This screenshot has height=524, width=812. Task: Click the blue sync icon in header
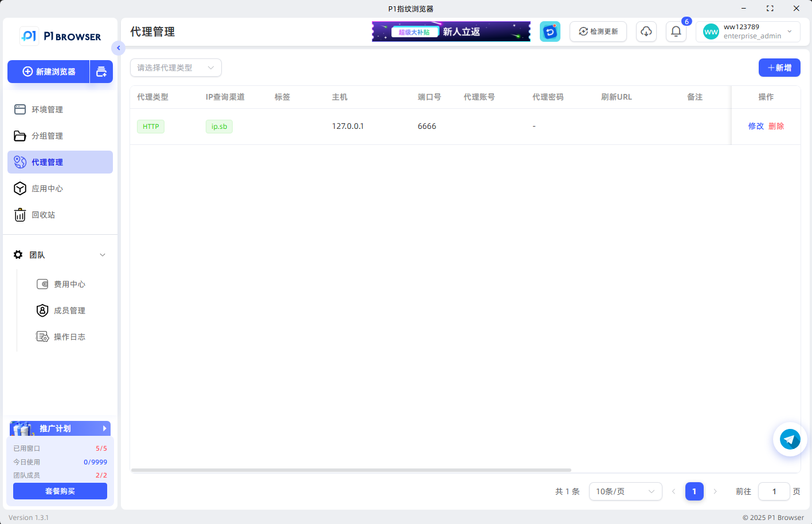[x=550, y=31]
